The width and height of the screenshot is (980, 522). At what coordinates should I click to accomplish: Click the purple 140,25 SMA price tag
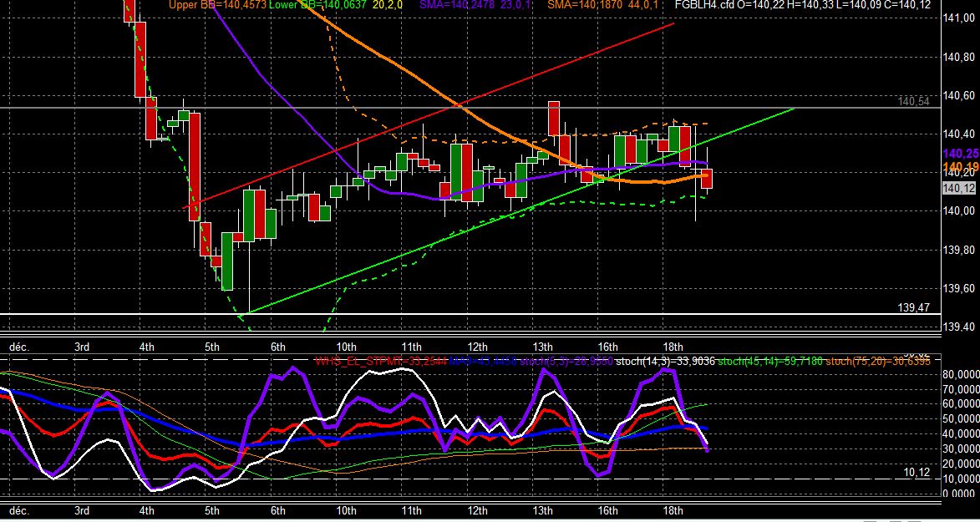[x=961, y=154]
